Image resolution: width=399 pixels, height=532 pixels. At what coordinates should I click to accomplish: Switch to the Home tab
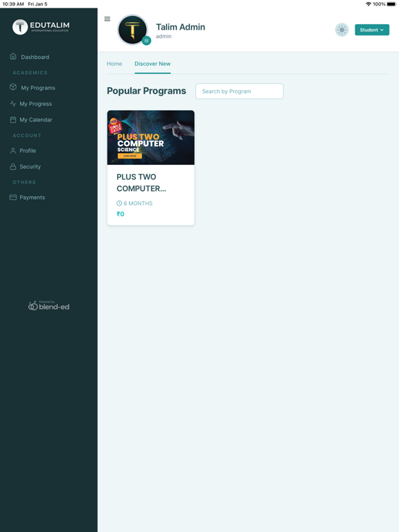pyautogui.click(x=114, y=64)
